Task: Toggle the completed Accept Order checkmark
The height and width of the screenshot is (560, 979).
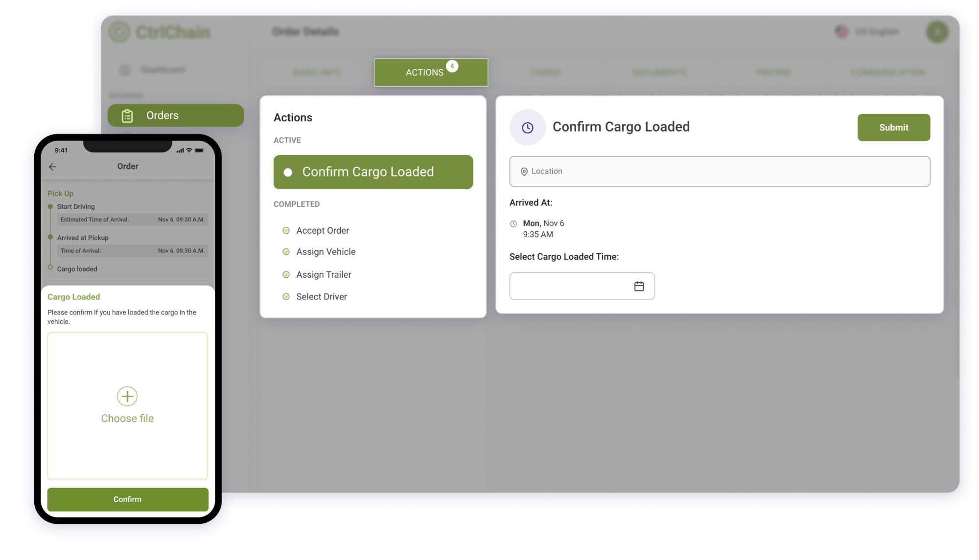Action: 286,230
